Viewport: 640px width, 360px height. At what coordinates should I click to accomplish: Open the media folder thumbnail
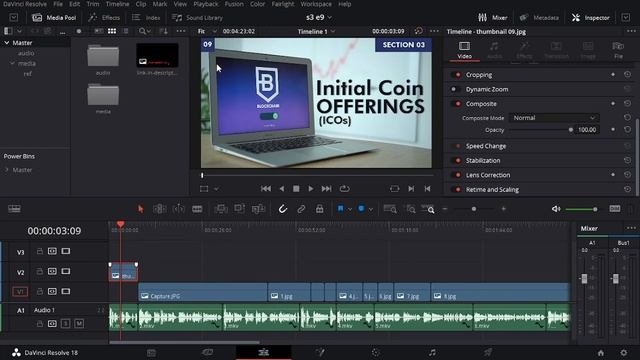click(x=103, y=95)
